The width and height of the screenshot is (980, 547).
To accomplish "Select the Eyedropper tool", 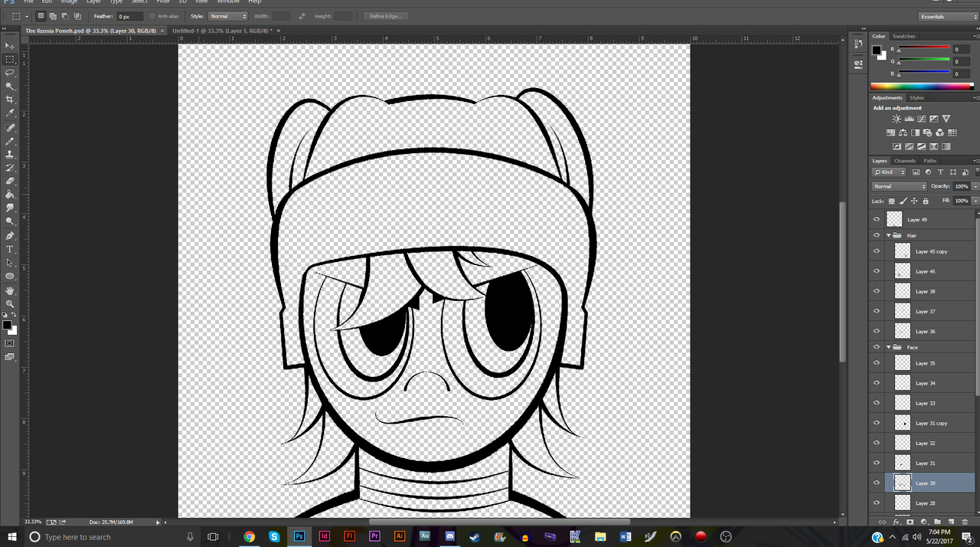I will coord(10,113).
